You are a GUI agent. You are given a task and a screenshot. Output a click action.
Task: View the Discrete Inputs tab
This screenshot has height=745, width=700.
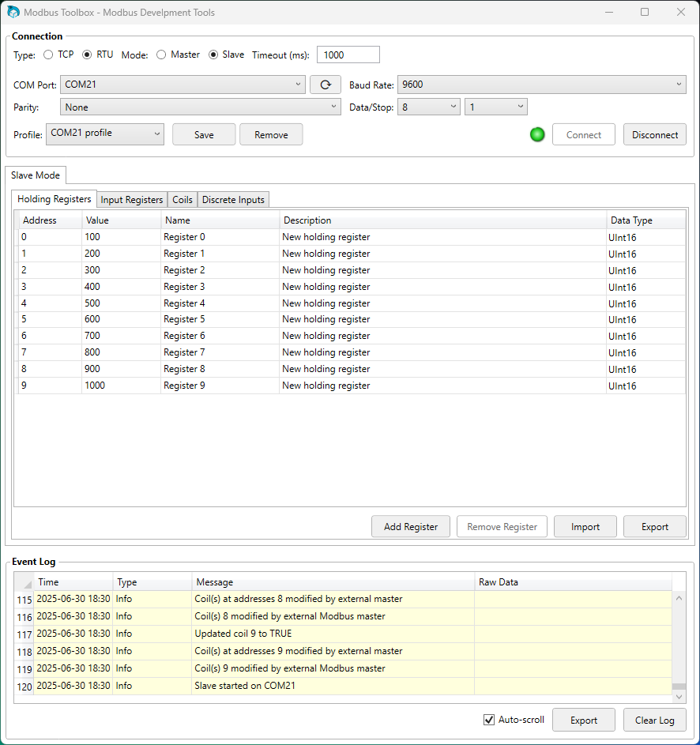[232, 200]
